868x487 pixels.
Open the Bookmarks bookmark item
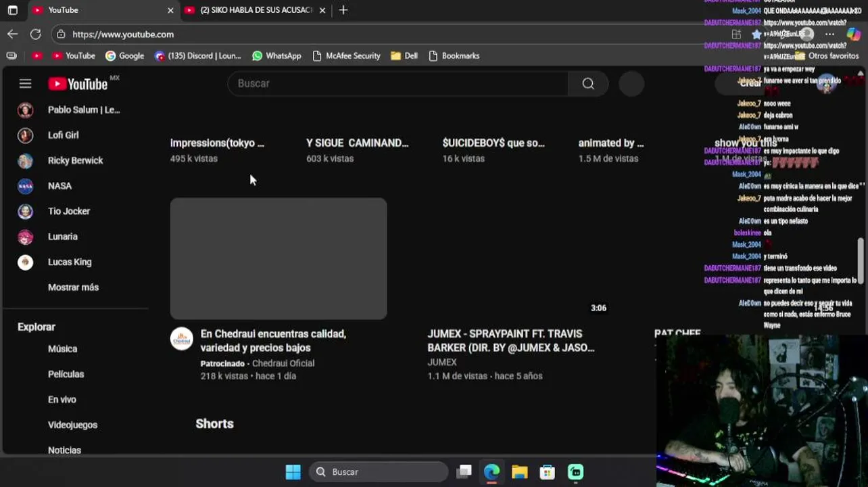pos(454,55)
